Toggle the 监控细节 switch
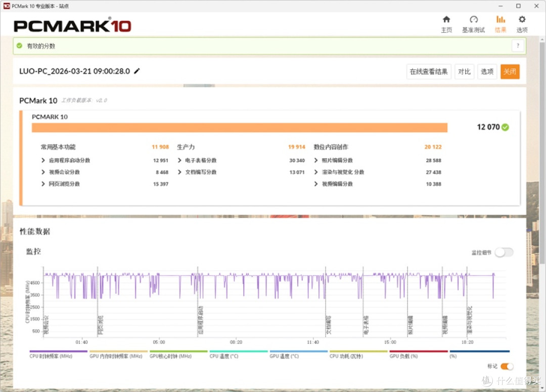 tap(504, 252)
